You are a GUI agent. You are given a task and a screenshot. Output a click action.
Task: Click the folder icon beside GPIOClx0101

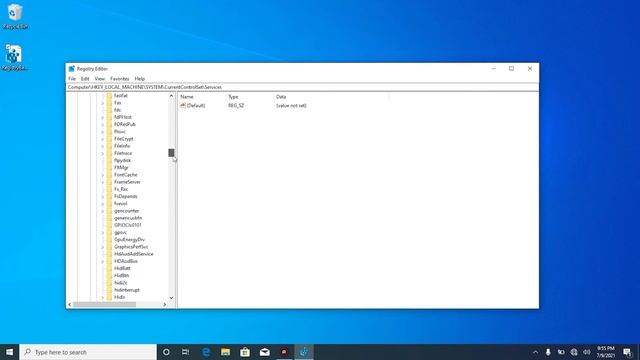(x=109, y=225)
